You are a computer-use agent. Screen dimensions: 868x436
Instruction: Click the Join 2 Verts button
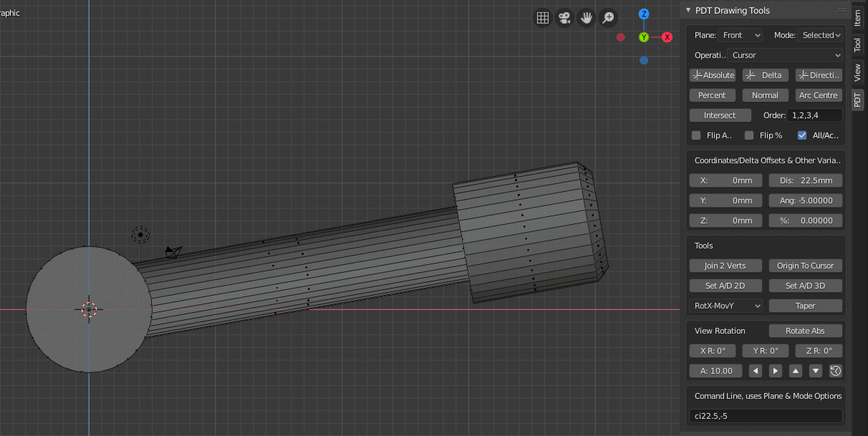pos(725,266)
